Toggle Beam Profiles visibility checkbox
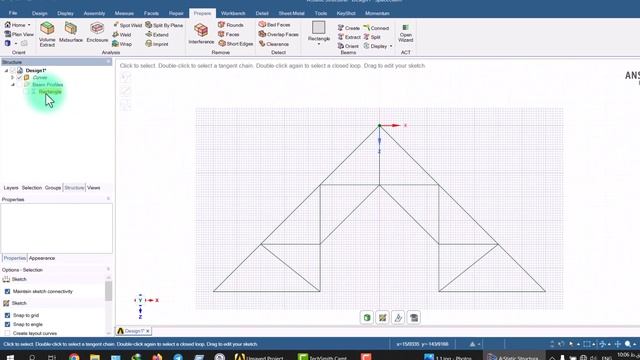640x360 pixels. tap(19, 84)
